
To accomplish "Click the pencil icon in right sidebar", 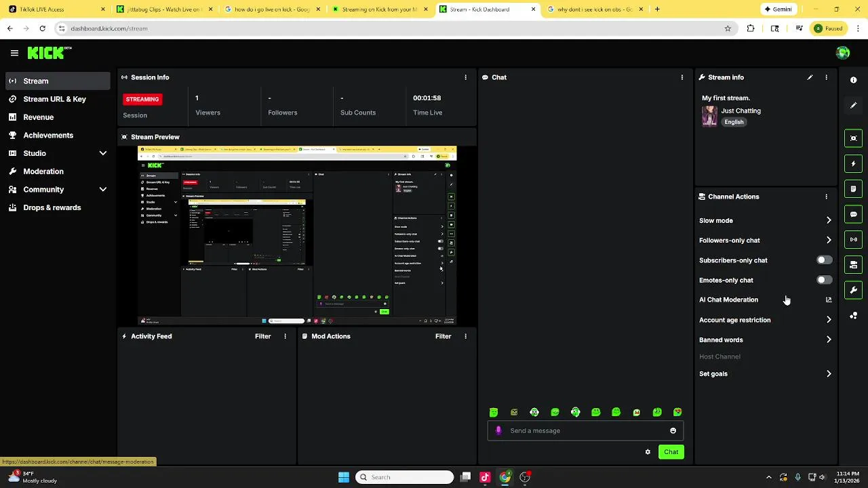I will click(853, 105).
